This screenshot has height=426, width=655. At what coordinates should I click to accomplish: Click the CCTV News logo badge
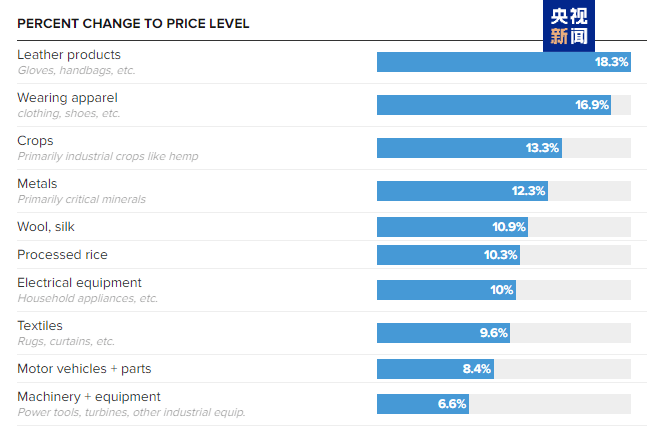point(569,27)
